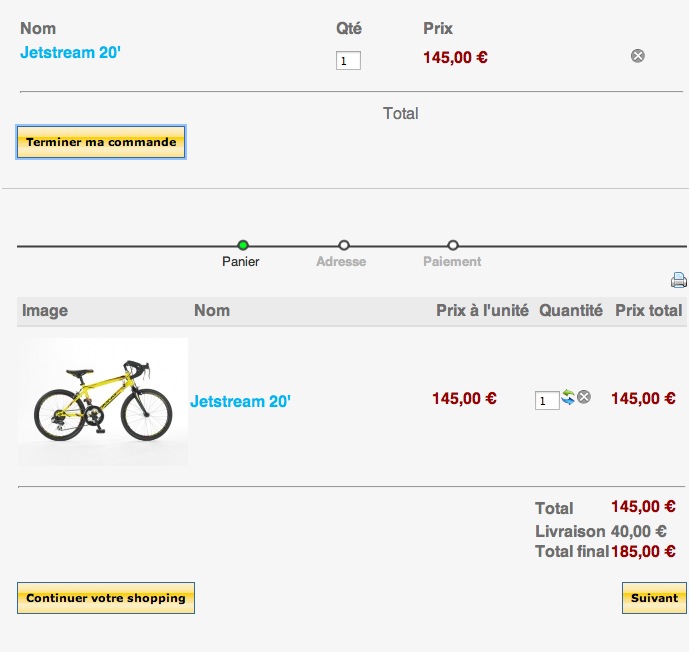Open the Jetstream 20' link beside bike image

pyautogui.click(x=240, y=401)
